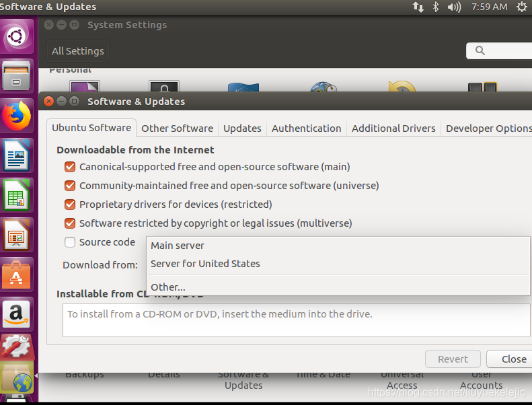Select Main server from the dropdown
This screenshot has height=405, width=532.
click(338, 246)
